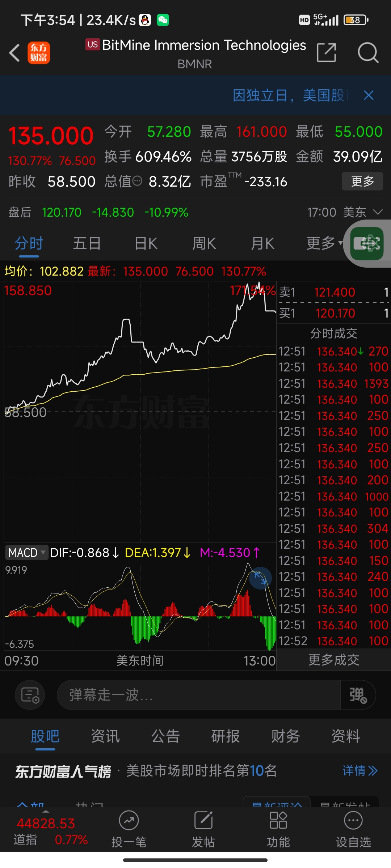The image size is (391, 868).
Task: Tap the 盘后 120.170 after-hours price
Action: pos(62,212)
